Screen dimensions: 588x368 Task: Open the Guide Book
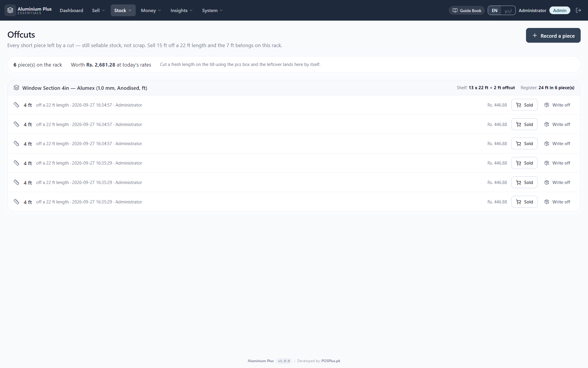[467, 10]
